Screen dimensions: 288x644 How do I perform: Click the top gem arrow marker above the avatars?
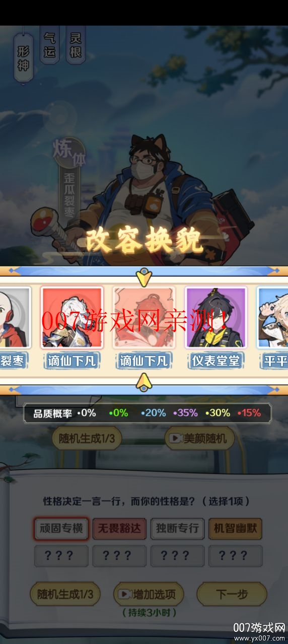(144, 277)
